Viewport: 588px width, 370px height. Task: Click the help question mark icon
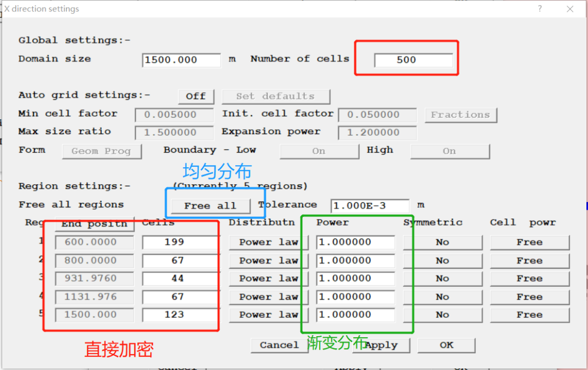[x=540, y=9]
